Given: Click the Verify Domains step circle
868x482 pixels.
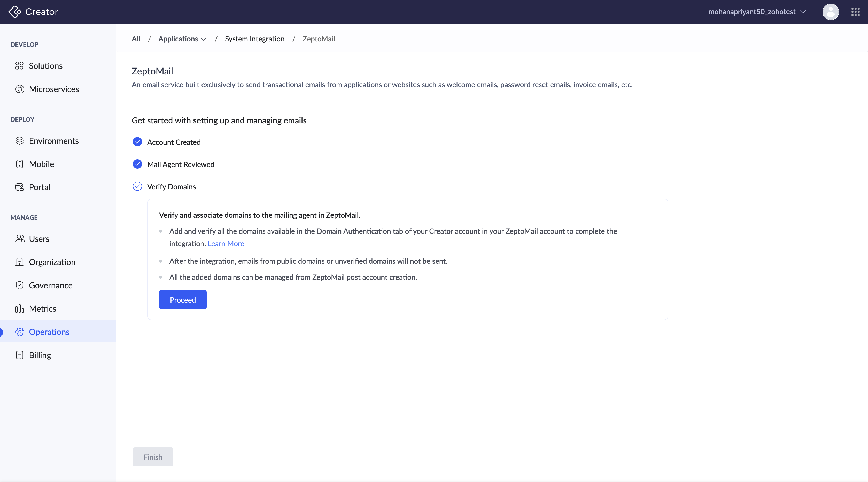Looking at the screenshot, I should pos(137,186).
